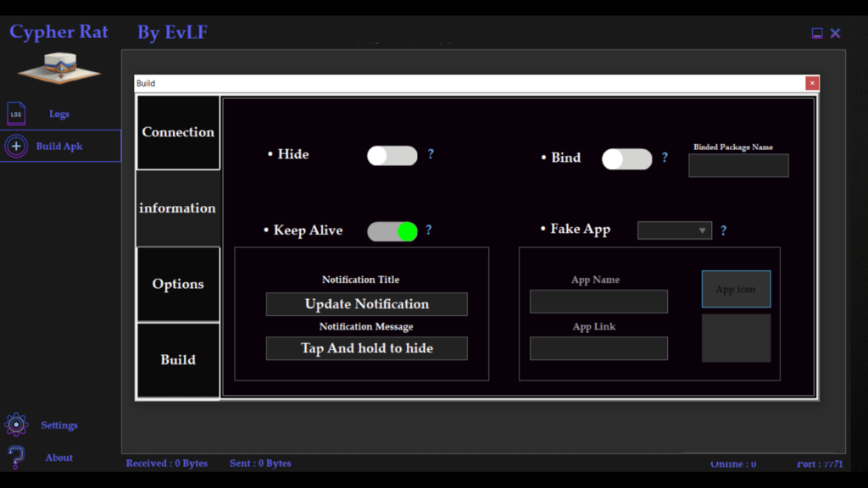868x488 pixels.
Task: Focus the App Link input field
Action: point(598,348)
